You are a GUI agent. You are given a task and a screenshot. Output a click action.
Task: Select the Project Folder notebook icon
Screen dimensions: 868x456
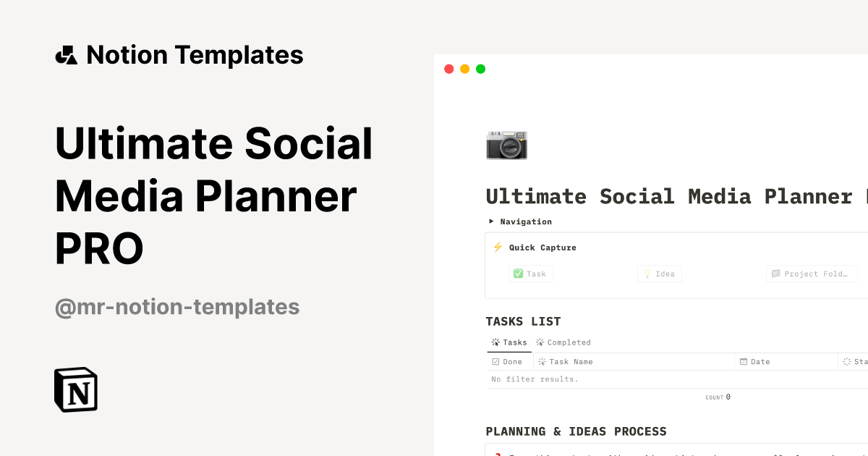point(776,274)
